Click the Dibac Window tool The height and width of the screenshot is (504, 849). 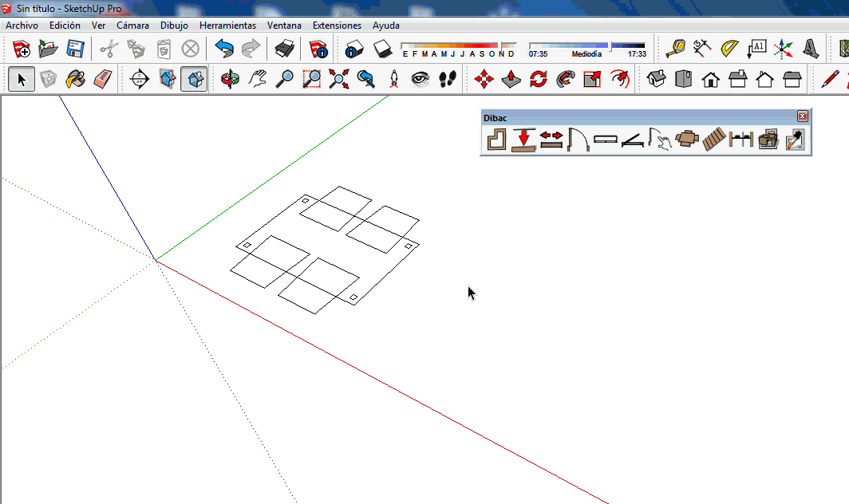click(606, 140)
